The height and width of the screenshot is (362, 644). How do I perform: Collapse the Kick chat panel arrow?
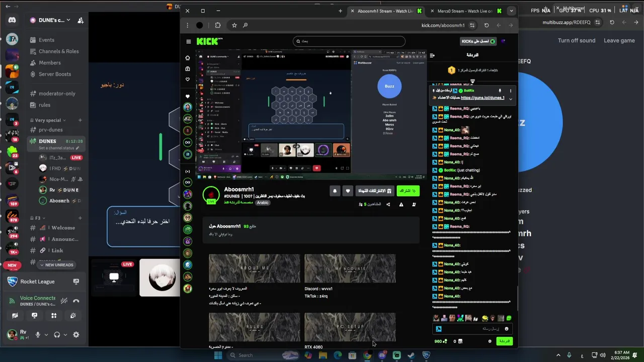pos(432,55)
